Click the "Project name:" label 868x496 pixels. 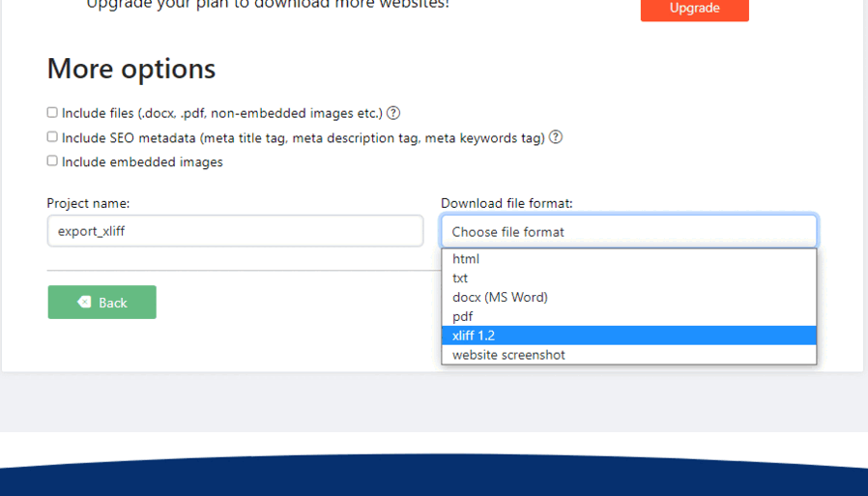88,203
